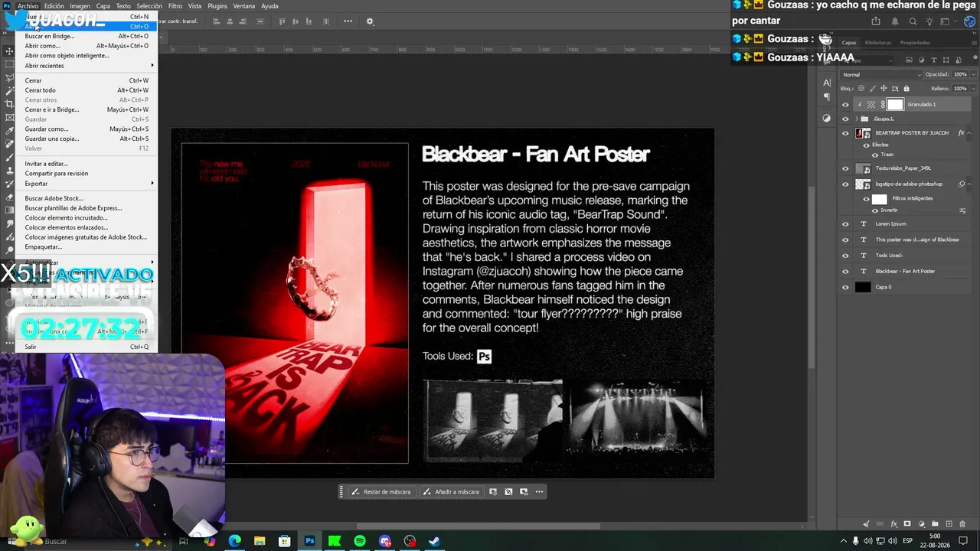Viewport: 980px width, 551px height.
Task: Open the blend mode Normal dropdown
Action: [881, 74]
